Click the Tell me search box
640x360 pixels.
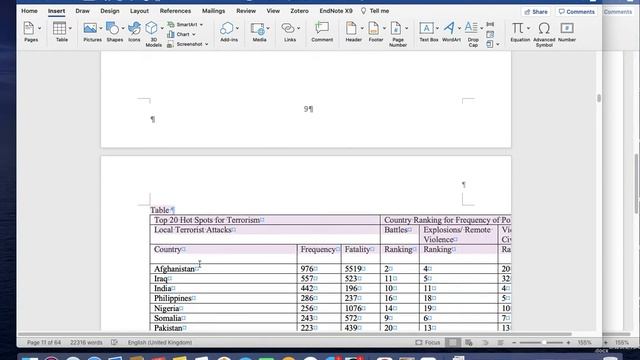(375, 11)
